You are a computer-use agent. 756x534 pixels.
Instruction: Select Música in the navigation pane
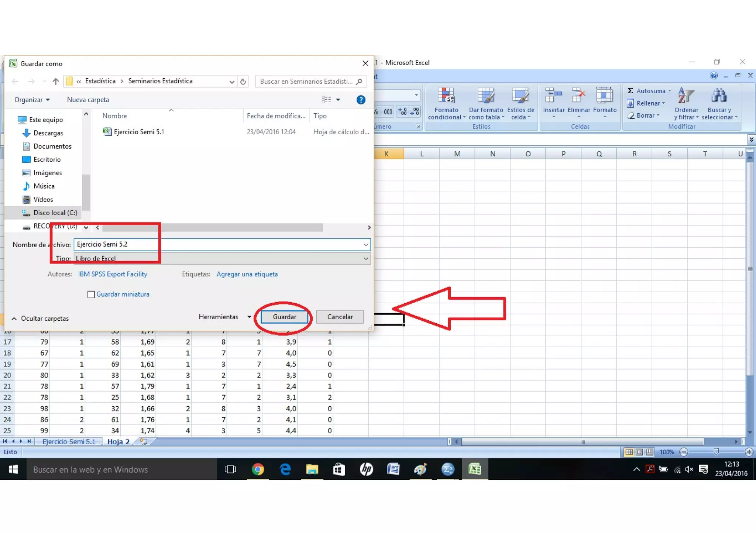pos(44,186)
